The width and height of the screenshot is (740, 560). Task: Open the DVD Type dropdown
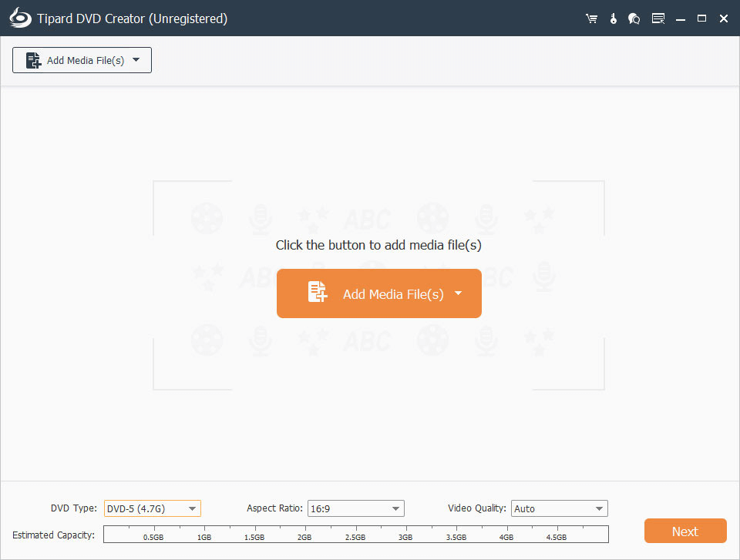pyautogui.click(x=153, y=508)
